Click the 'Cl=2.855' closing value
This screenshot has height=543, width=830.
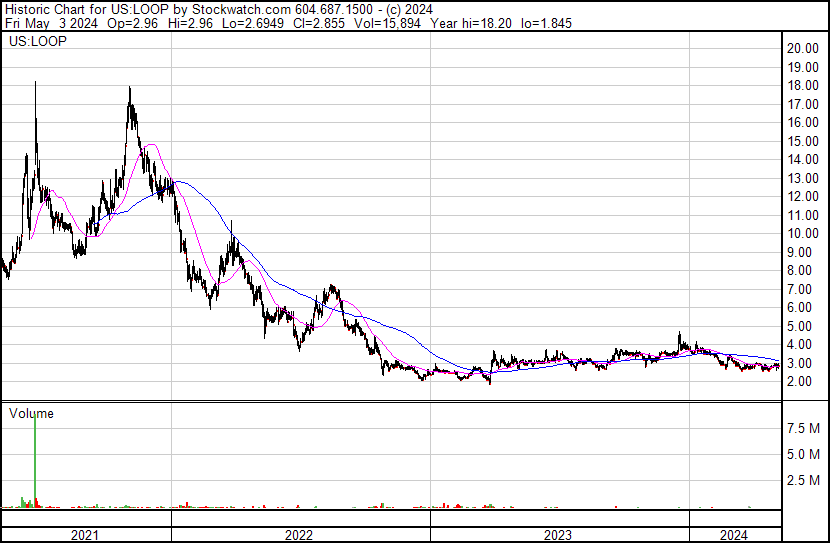tap(320, 23)
